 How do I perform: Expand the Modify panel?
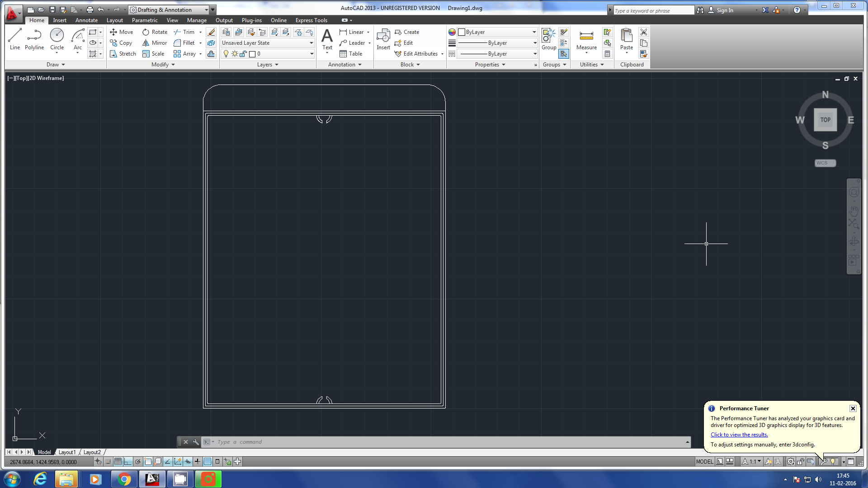[163, 65]
